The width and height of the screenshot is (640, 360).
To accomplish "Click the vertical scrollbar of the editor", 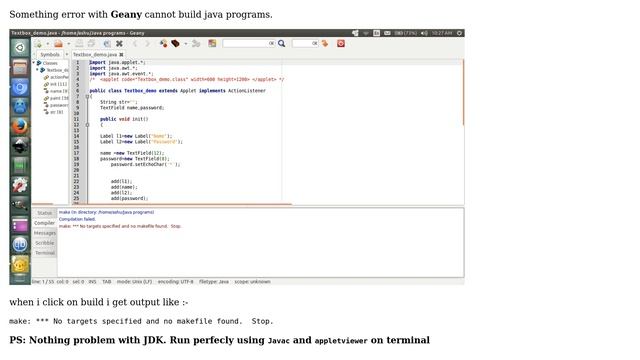I will 463,93.
